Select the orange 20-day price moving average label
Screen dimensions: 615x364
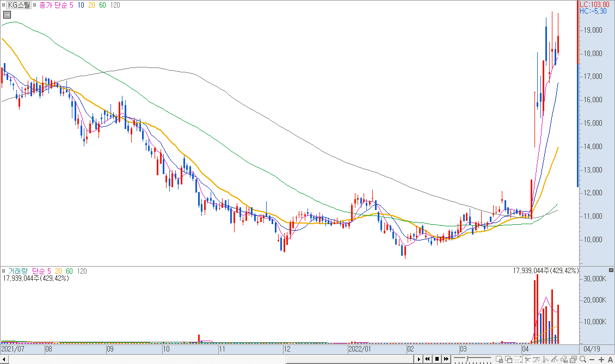(x=91, y=5)
